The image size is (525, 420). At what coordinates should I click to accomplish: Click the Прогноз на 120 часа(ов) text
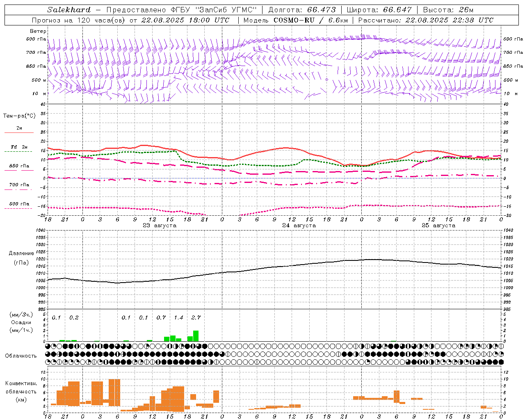point(79,20)
